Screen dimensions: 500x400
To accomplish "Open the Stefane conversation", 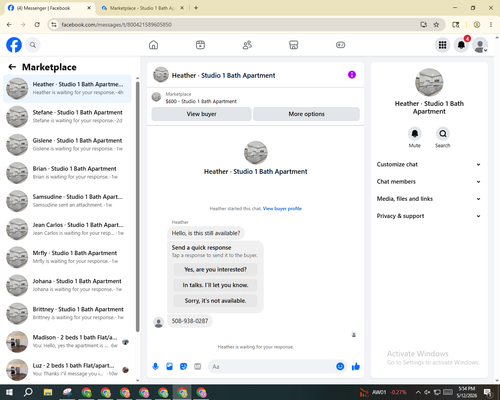I will tap(67, 116).
